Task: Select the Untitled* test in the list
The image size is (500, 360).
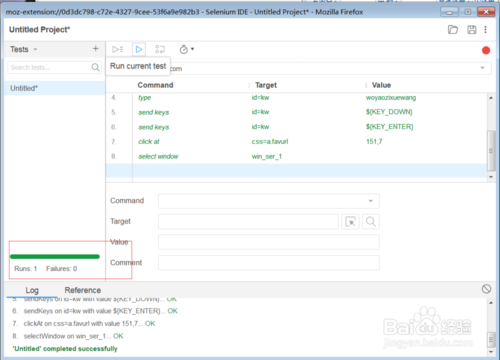Action: click(55, 88)
